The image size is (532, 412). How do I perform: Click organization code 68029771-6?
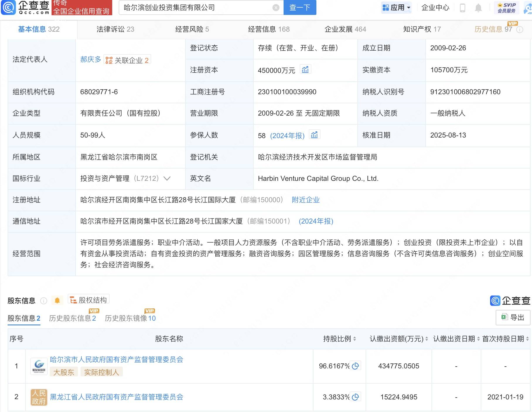(99, 92)
